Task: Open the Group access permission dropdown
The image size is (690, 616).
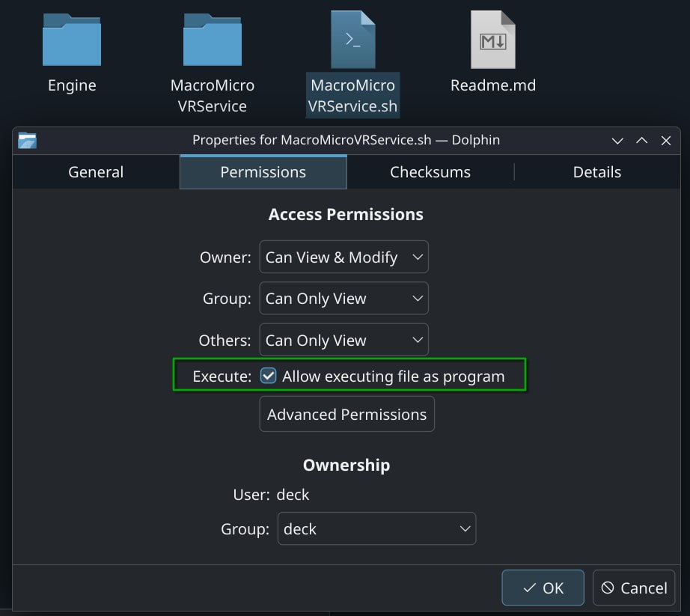Action: pyautogui.click(x=344, y=299)
